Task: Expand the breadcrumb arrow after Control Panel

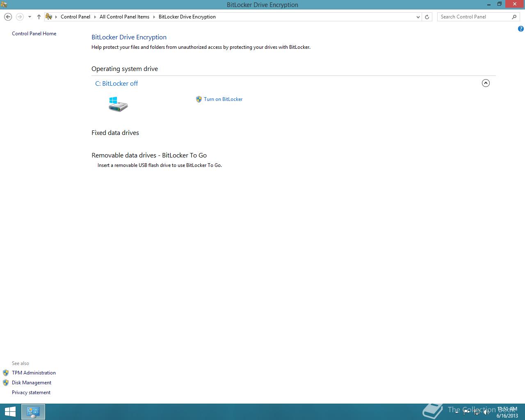Action: click(x=95, y=17)
